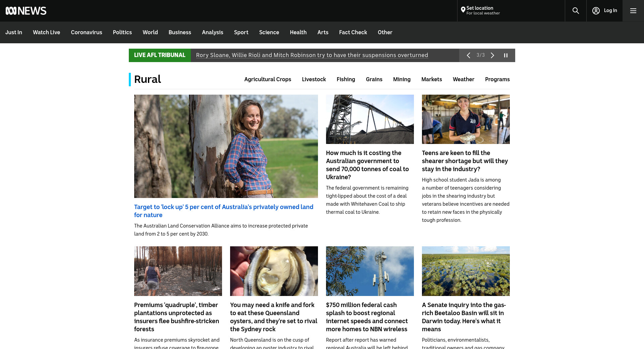Click the ABC News logo
Screen dimensions: 644x349
pyautogui.click(x=26, y=11)
